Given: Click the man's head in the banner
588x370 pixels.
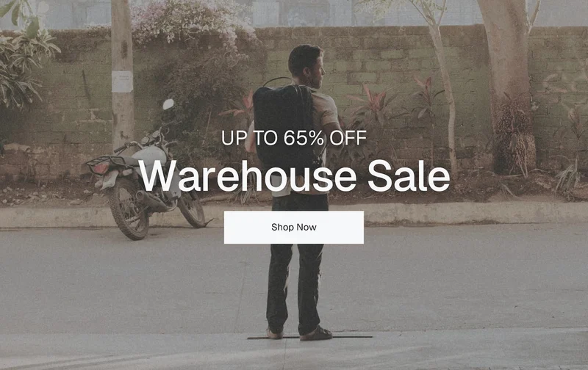Looking at the screenshot, I should click(x=306, y=65).
